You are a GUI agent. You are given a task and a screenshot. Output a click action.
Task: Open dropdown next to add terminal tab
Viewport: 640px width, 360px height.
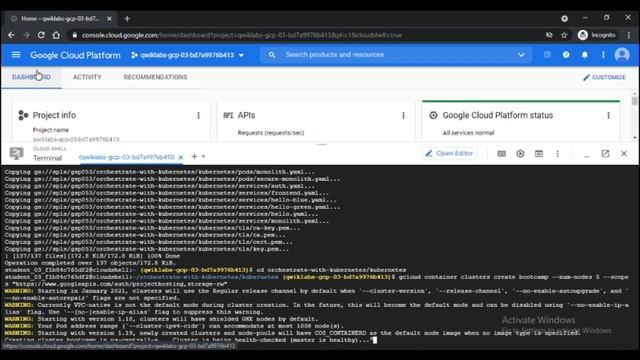[203, 156]
